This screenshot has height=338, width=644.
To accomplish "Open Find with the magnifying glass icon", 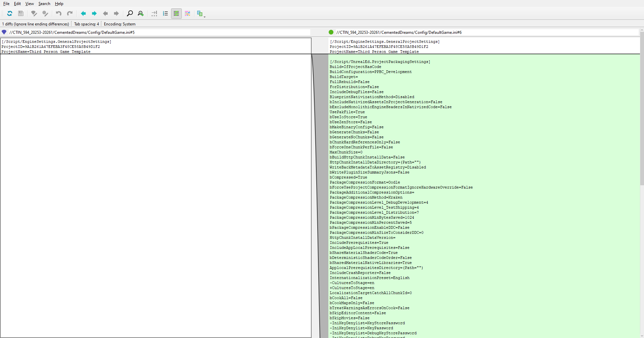I will (130, 13).
